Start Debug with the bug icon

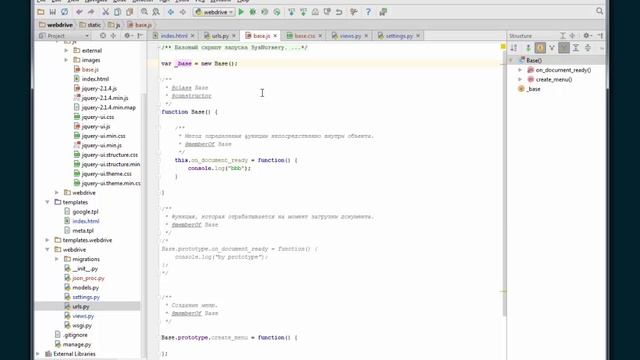[x=253, y=12]
